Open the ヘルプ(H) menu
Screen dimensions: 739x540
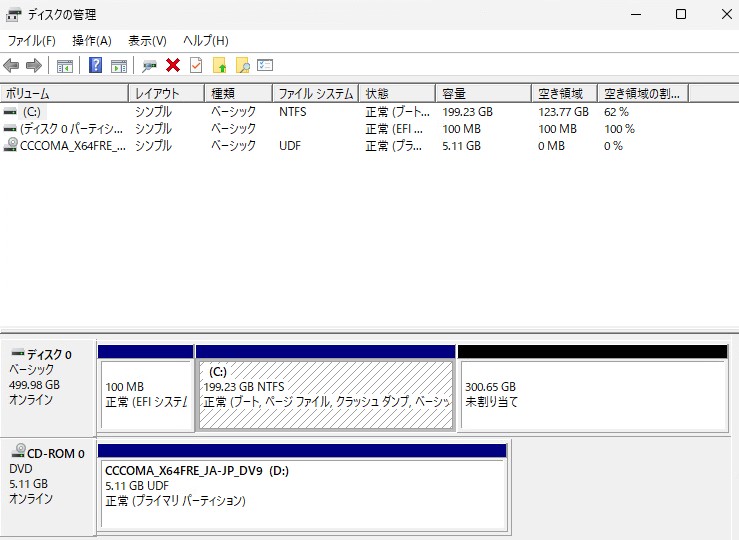coord(206,41)
